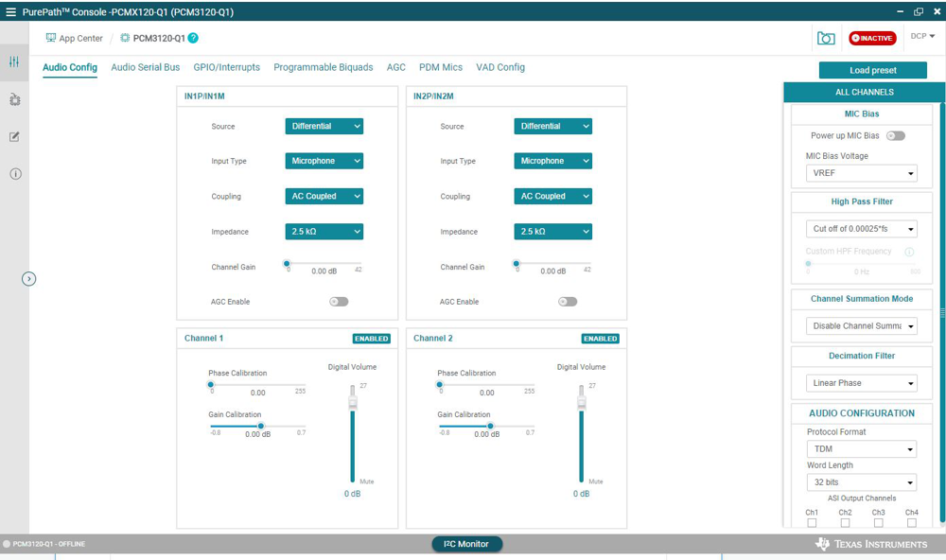Screen dimensions: 946x560
Task: Click the App Center breadcrumb link
Action: 74,38
